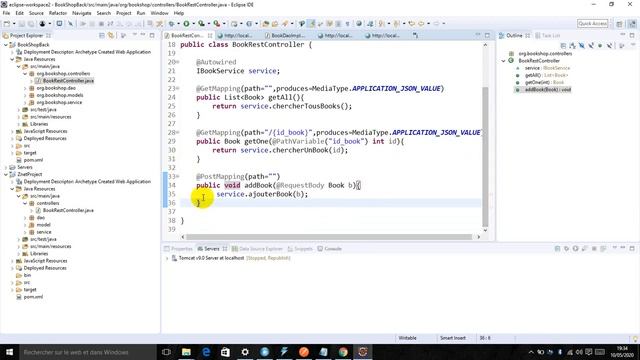Click the Windows search box

[88, 352]
